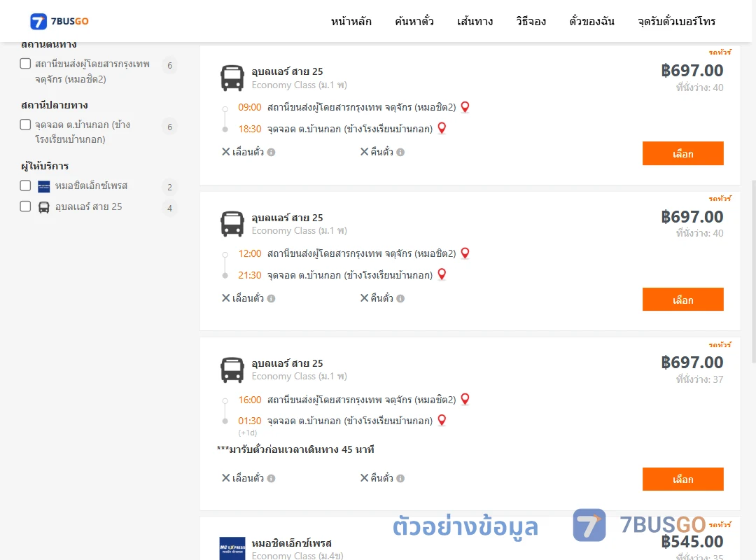Click the 01:30 arrival time
Image resolution: width=756 pixels, height=560 pixels.
(250, 421)
